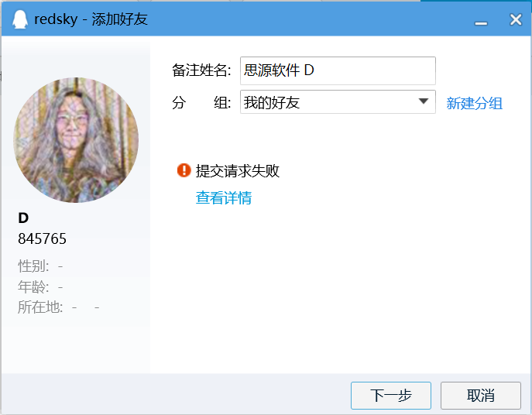Click the contact's round avatar picture
Screen dimensions: 532x415
[76, 140]
